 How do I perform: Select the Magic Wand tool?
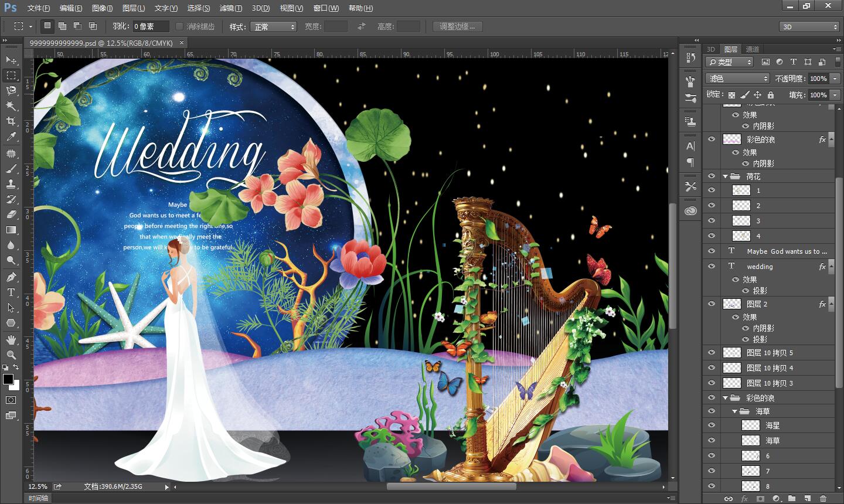pos(11,105)
